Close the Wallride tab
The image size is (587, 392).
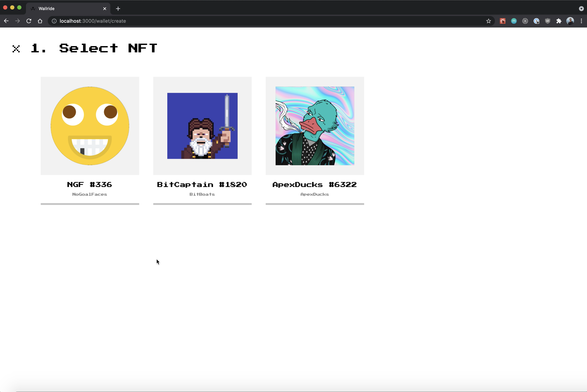104,9
